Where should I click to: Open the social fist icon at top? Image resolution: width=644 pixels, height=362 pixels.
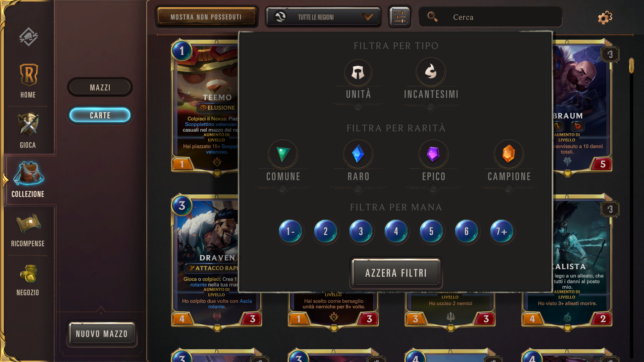[29, 37]
